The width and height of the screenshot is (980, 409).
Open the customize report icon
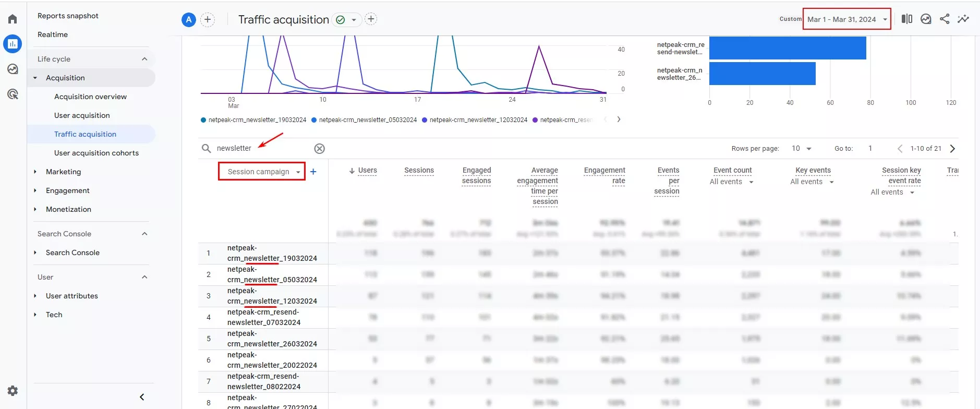(x=926, y=19)
